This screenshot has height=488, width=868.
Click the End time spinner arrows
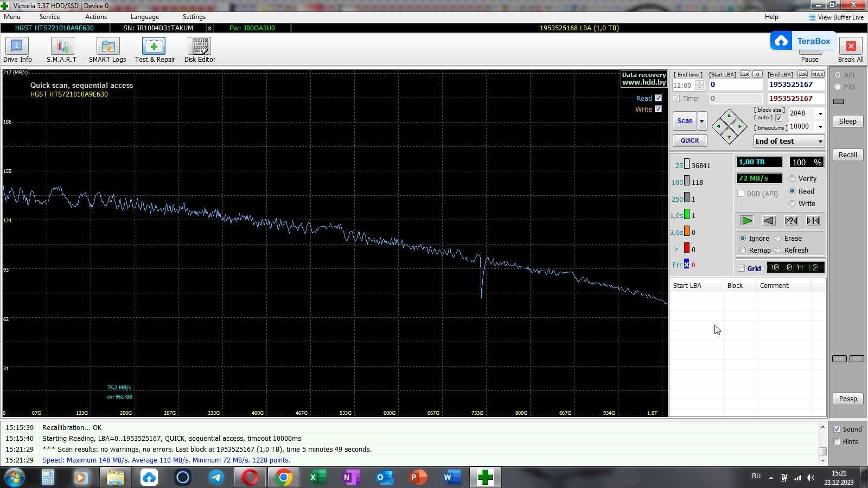tap(700, 85)
